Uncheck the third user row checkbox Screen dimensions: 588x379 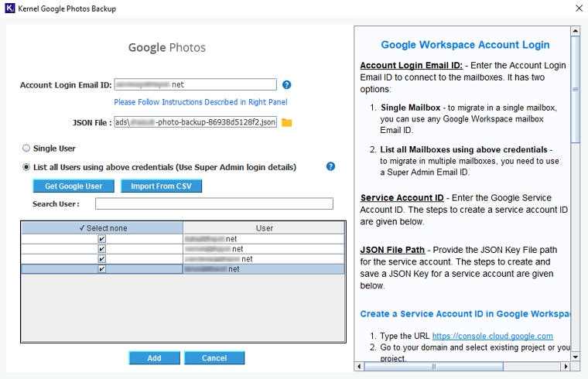click(x=101, y=259)
